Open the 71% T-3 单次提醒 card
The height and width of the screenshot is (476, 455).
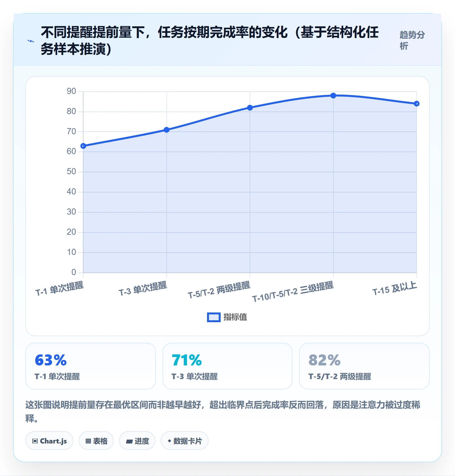227,366
